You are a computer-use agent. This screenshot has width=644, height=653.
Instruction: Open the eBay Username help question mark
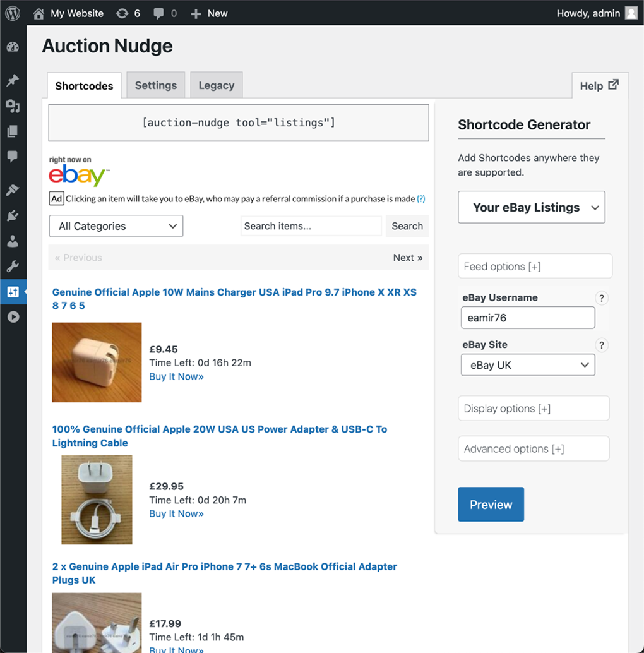(x=601, y=298)
